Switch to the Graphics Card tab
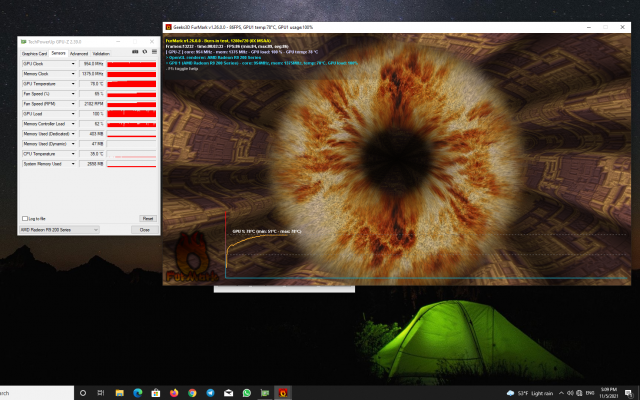Screen dimensions: 640x400 point(34,53)
